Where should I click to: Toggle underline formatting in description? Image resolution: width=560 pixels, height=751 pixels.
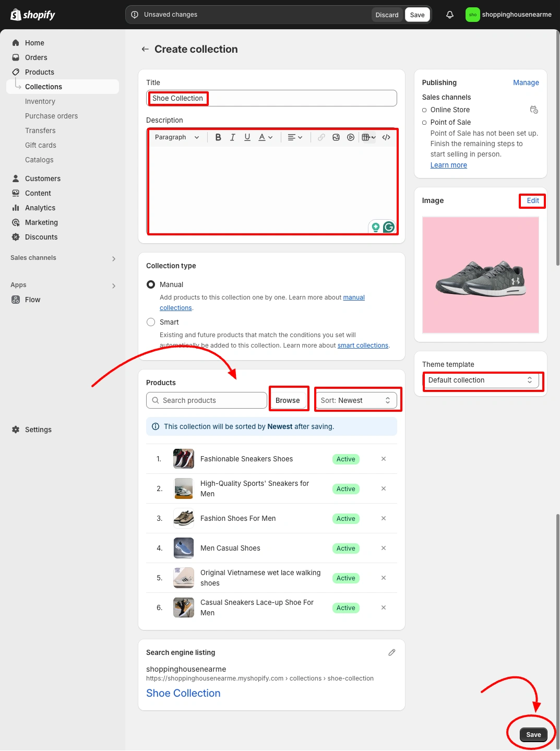247,137
